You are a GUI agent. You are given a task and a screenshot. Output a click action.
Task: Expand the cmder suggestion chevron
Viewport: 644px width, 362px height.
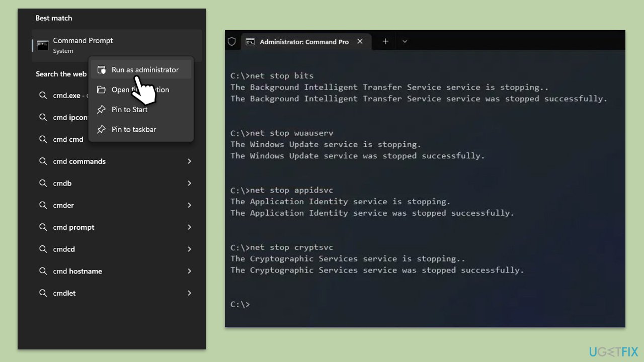point(190,205)
